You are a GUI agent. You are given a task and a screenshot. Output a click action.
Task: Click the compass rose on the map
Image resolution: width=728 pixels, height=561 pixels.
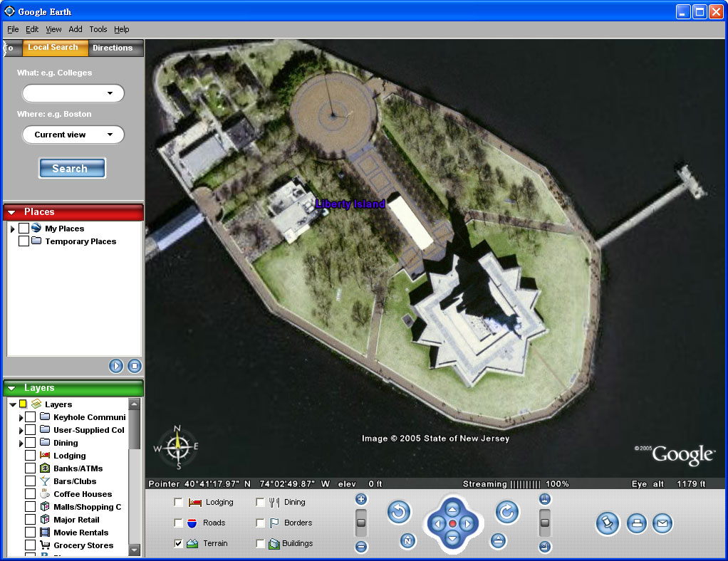[x=177, y=447]
